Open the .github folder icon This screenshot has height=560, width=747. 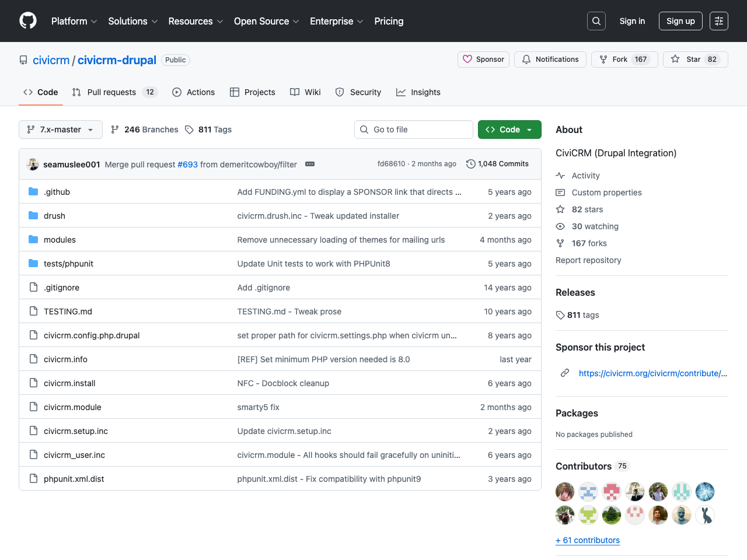(x=33, y=191)
